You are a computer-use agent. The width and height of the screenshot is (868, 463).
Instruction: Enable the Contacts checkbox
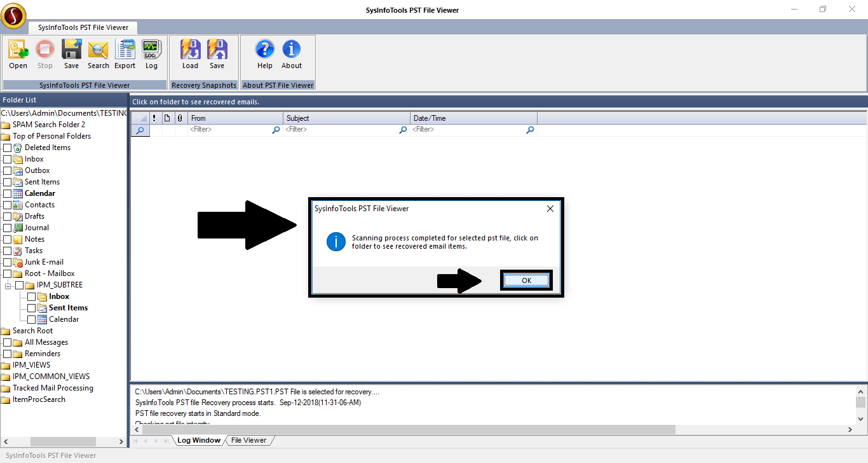8,205
